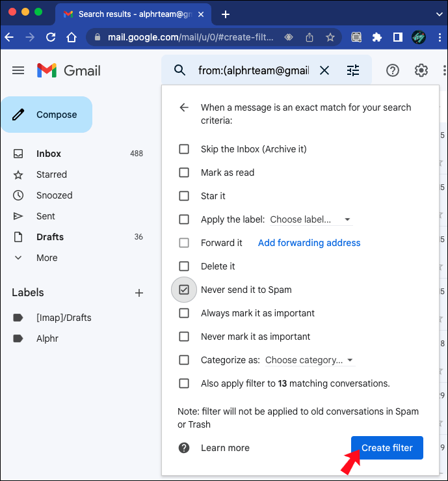This screenshot has height=481, width=448.
Task: Create a new label with plus icon
Action: (139, 293)
